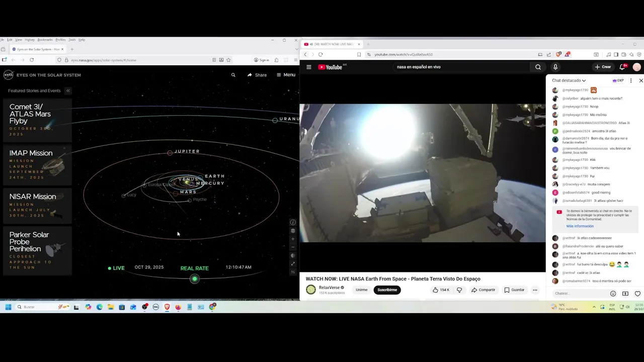The image size is (644, 362).
Task: Open more actions ellipsis under the video
Action: tap(535, 290)
